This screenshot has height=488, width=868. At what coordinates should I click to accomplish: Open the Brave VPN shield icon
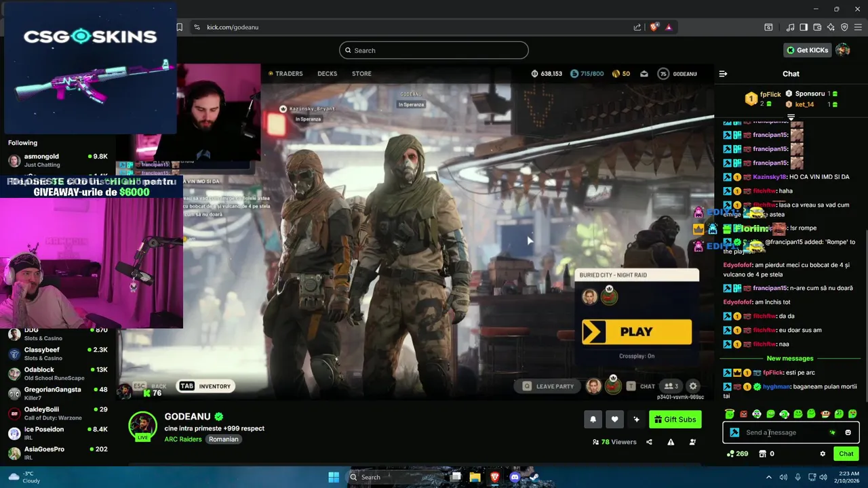pos(844,27)
